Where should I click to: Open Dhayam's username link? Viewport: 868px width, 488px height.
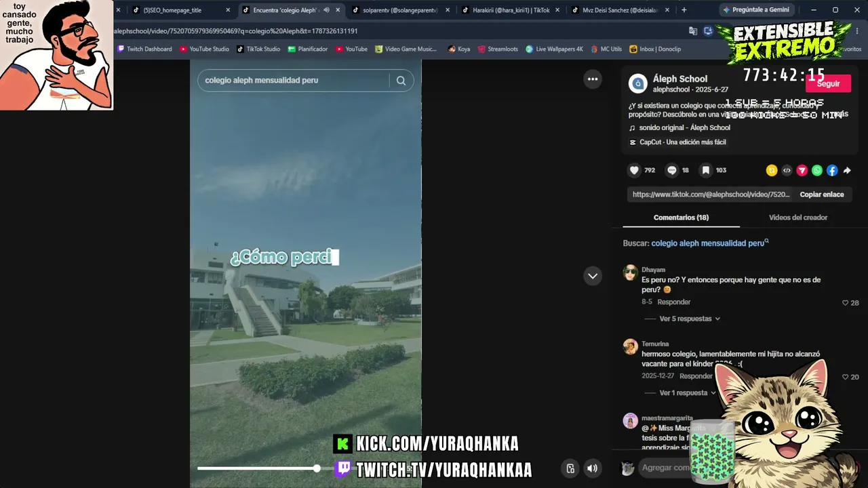[x=653, y=270]
